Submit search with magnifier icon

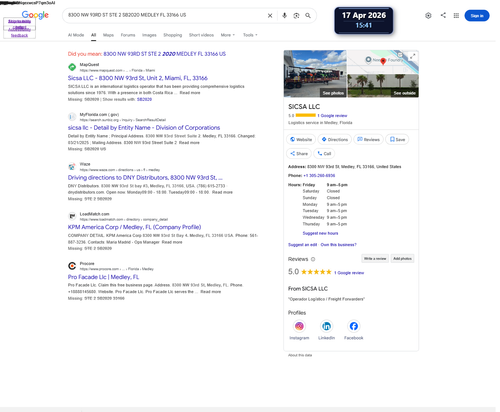coord(308,16)
